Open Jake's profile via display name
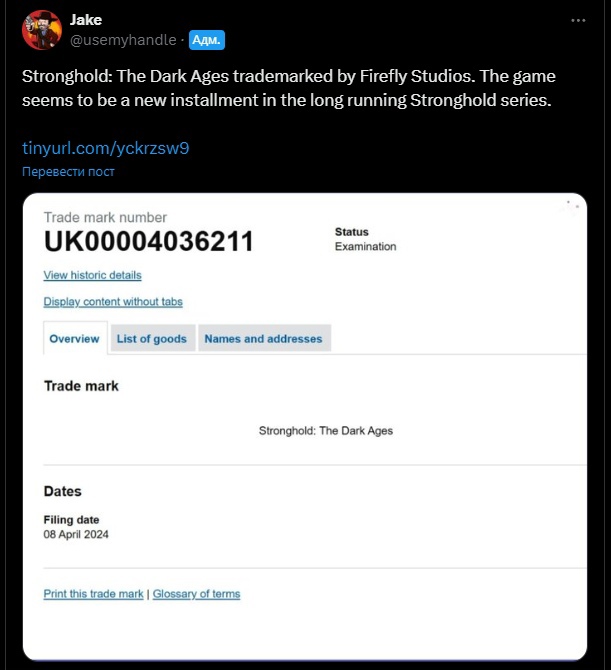Screen dimensions: 611x670 click(x=86, y=20)
